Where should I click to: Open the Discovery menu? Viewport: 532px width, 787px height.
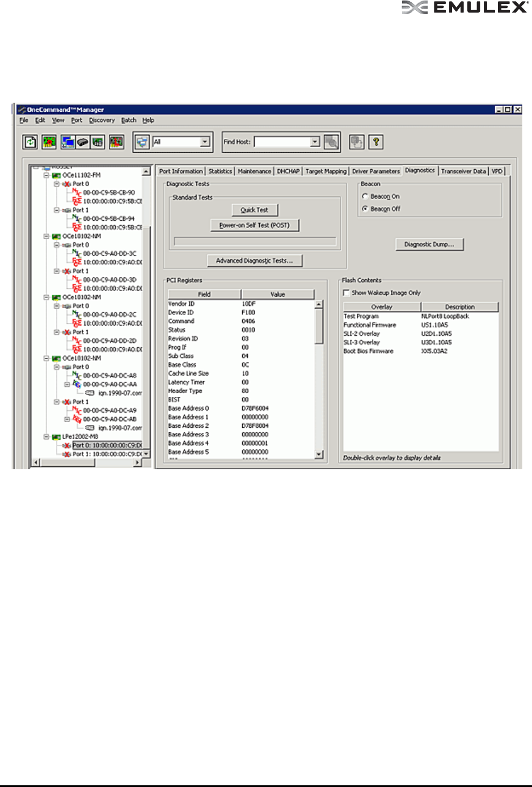102,120
